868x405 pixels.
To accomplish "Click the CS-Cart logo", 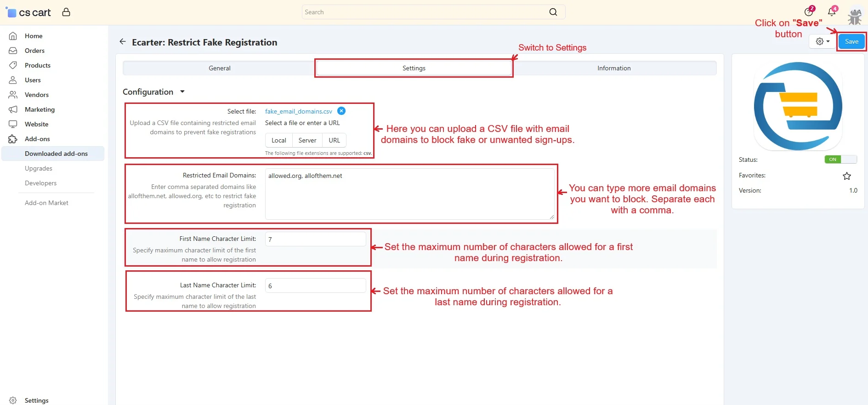I will [28, 12].
